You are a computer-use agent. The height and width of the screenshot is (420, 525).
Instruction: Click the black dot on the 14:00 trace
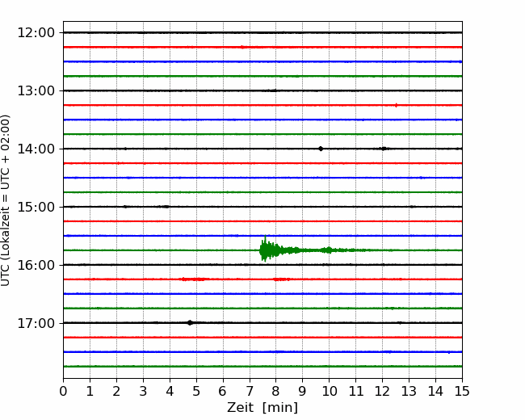pos(321,149)
